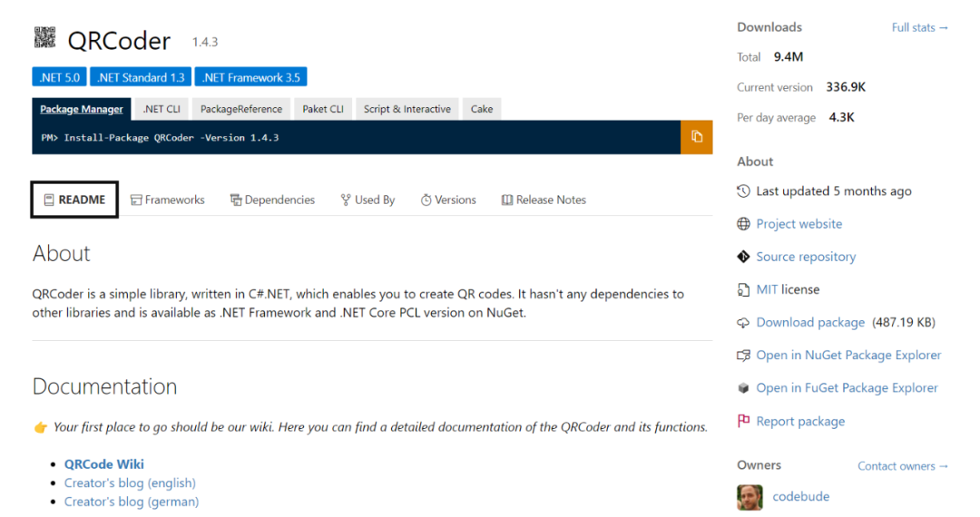Select the Cake tab

click(x=481, y=109)
